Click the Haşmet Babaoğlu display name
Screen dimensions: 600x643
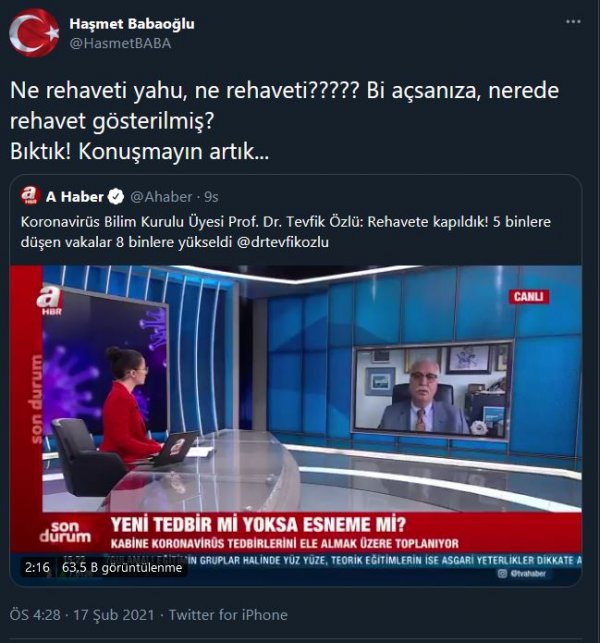pos(132,24)
